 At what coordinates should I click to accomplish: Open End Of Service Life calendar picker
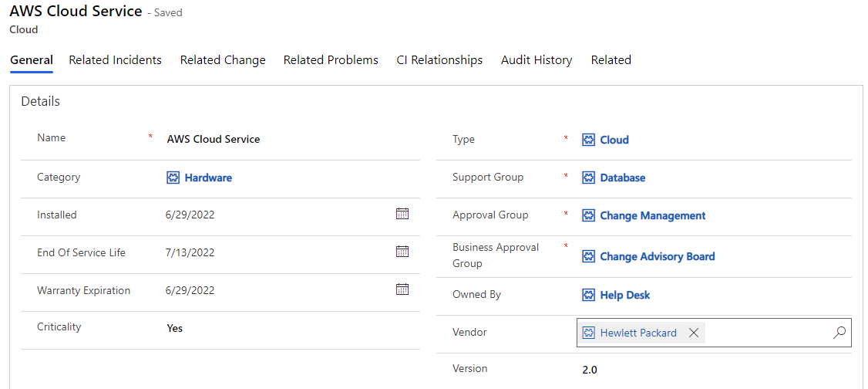(402, 252)
